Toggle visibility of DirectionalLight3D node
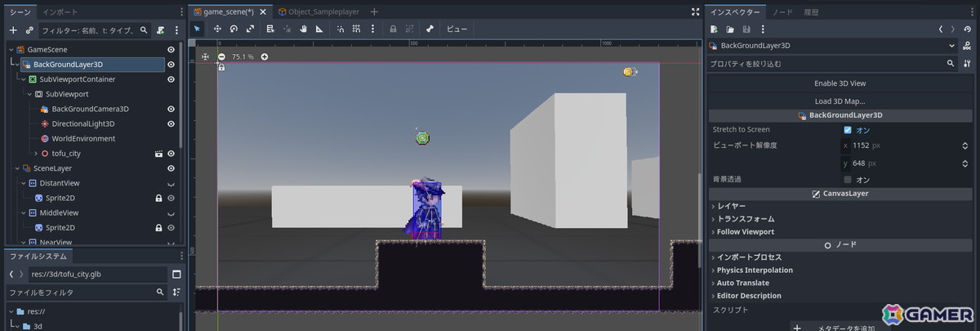This screenshot has height=331, width=980. pyautogui.click(x=171, y=123)
